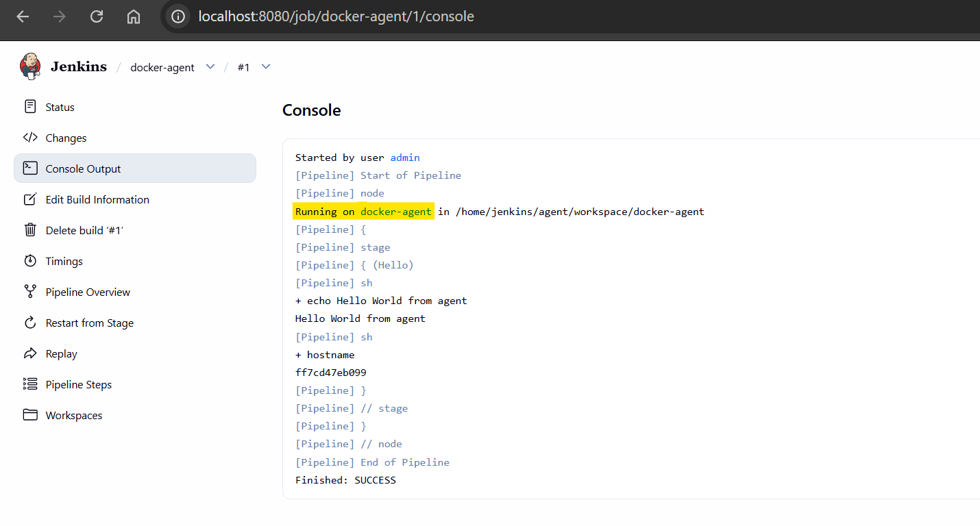Click the '[Pipeline] End of Pipeline' line
Screen dimensions: 980x526
click(x=372, y=462)
